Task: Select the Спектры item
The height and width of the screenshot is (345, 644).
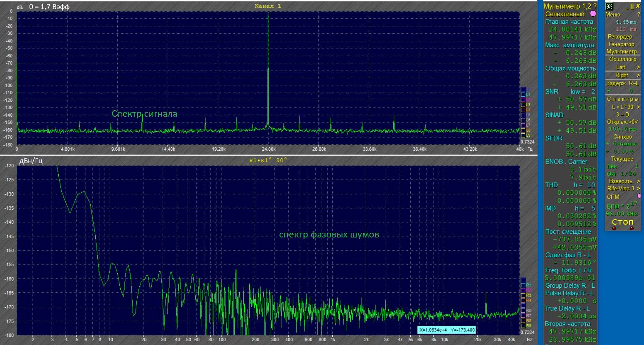Action: [623, 99]
